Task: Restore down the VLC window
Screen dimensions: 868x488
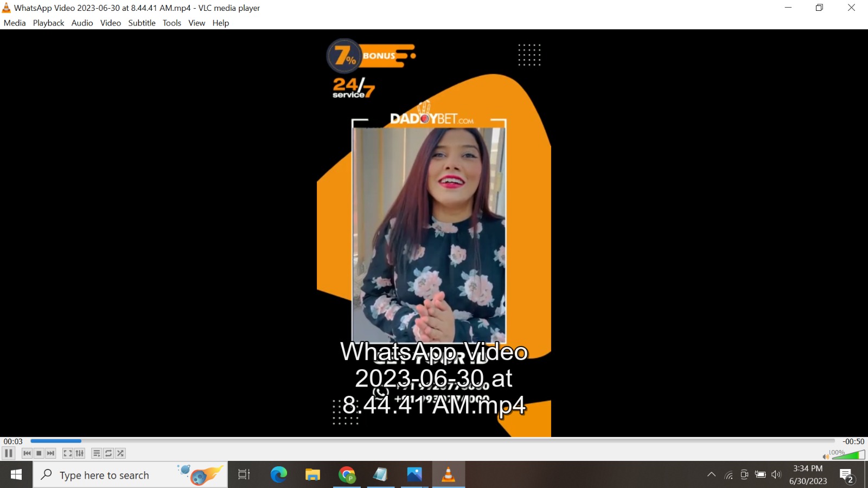Action: 820,8
